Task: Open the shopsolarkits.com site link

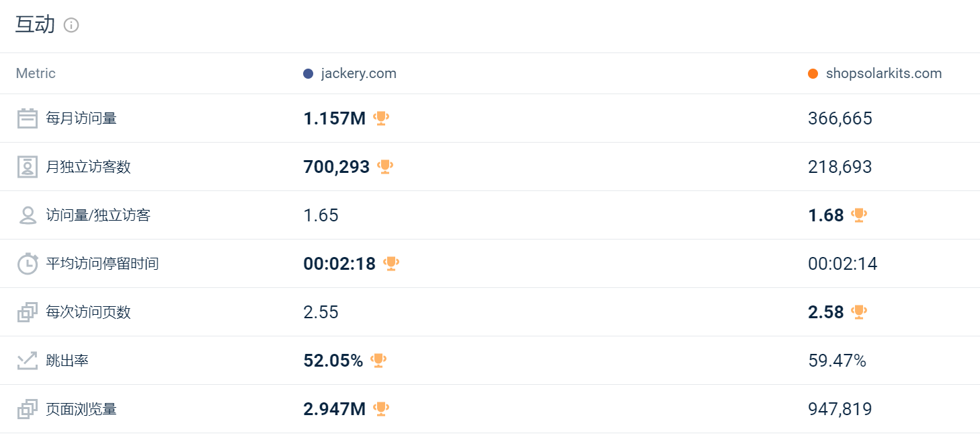Action: pyautogui.click(x=883, y=73)
